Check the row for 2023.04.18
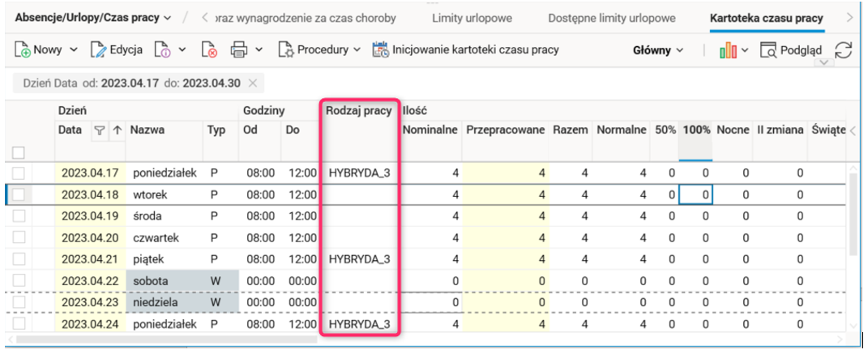This screenshot has width=868, height=354. [19, 194]
